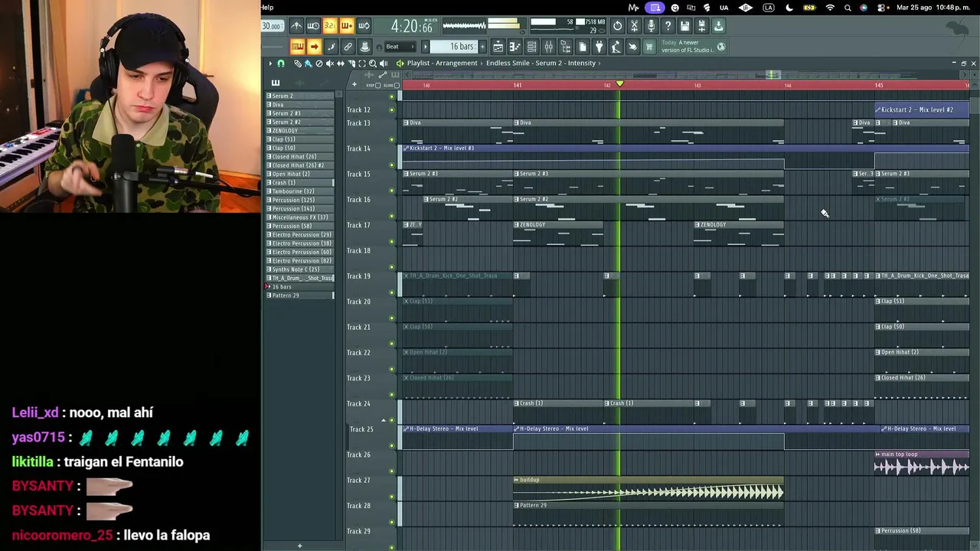Image resolution: width=980 pixels, height=551 pixels.
Task: Toggle loop recording button
Action: point(364,26)
